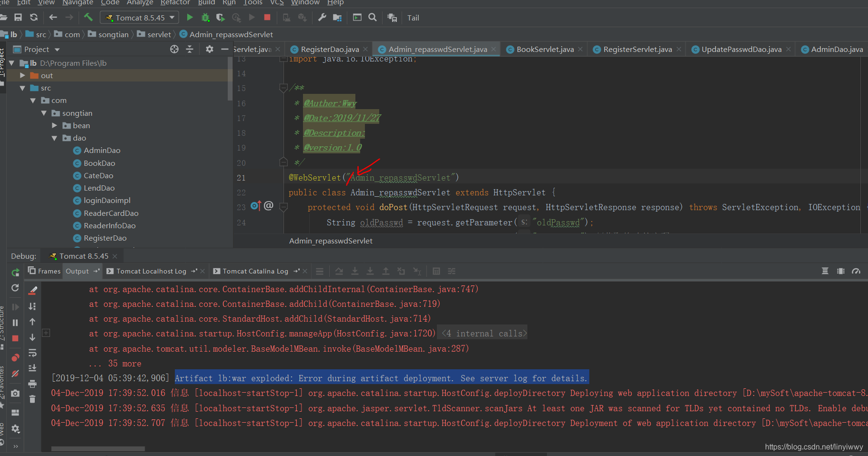Collapse the com package
Viewport: 868px width, 456px height.
(x=33, y=101)
